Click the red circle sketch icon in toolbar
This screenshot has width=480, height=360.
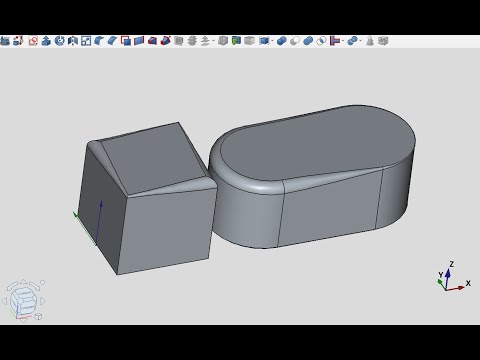33,41
